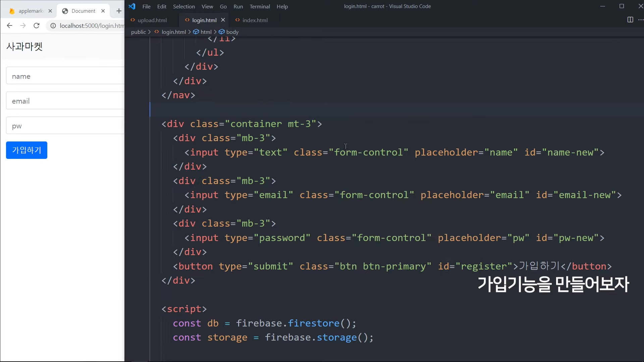The width and height of the screenshot is (644, 362).
Task: Open the Edit menu
Action: point(162,6)
